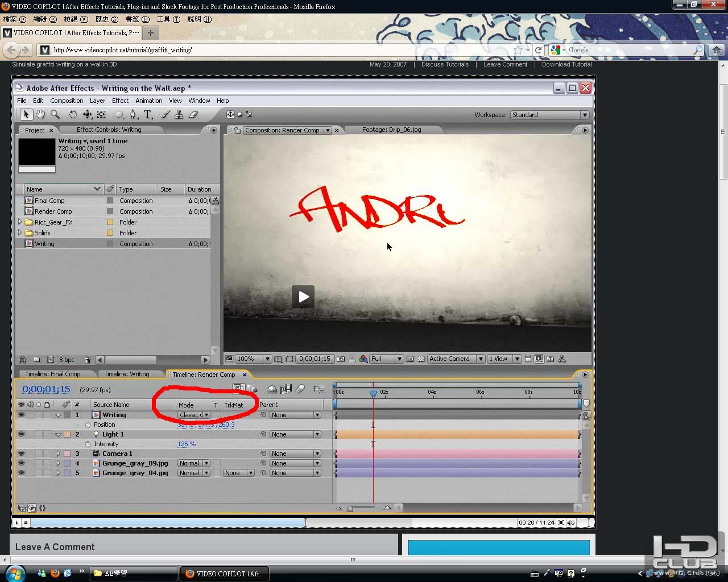Switch to the Effect Controls: Writing tab
Image resolution: width=728 pixels, height=582 pixels.
[x=109, y=130]
